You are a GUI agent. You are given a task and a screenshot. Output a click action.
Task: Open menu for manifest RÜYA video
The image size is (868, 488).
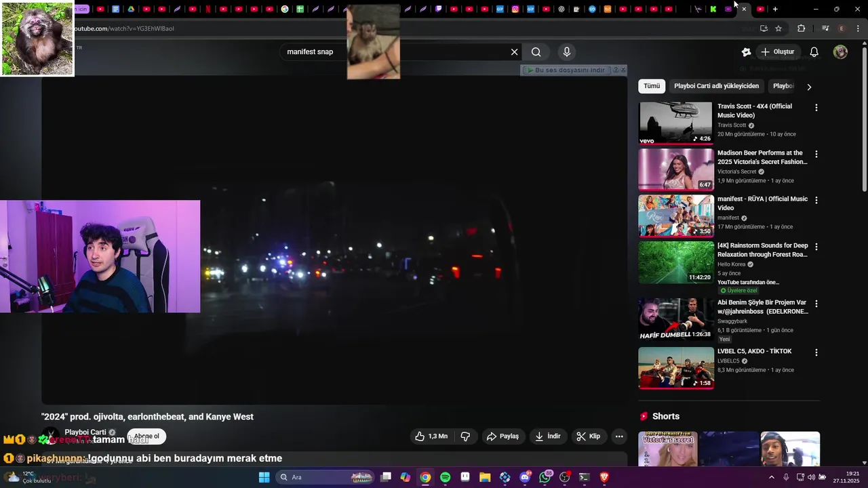coord(816,201)
